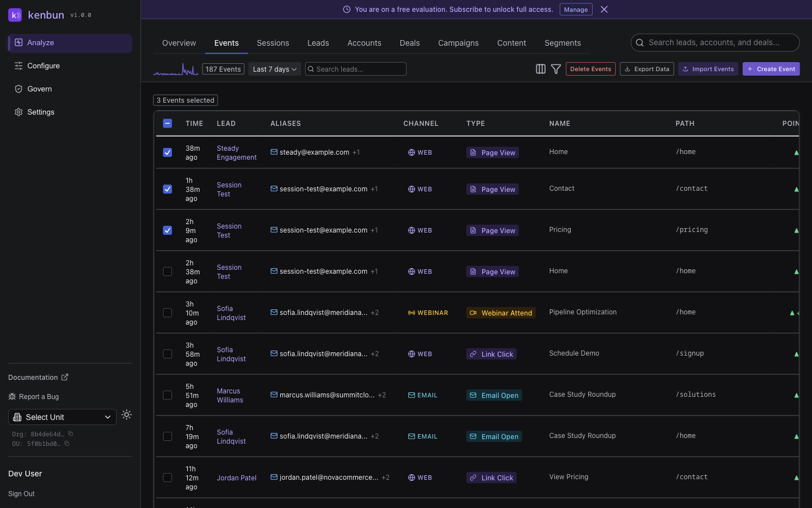Click the Create Event button
The image size is (812, 508).
(771, 69)
